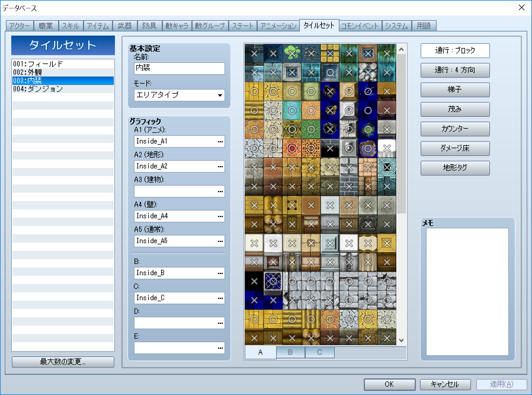
Task: Browse for the Inside_B tileset graphic
Action: point(220,273)
